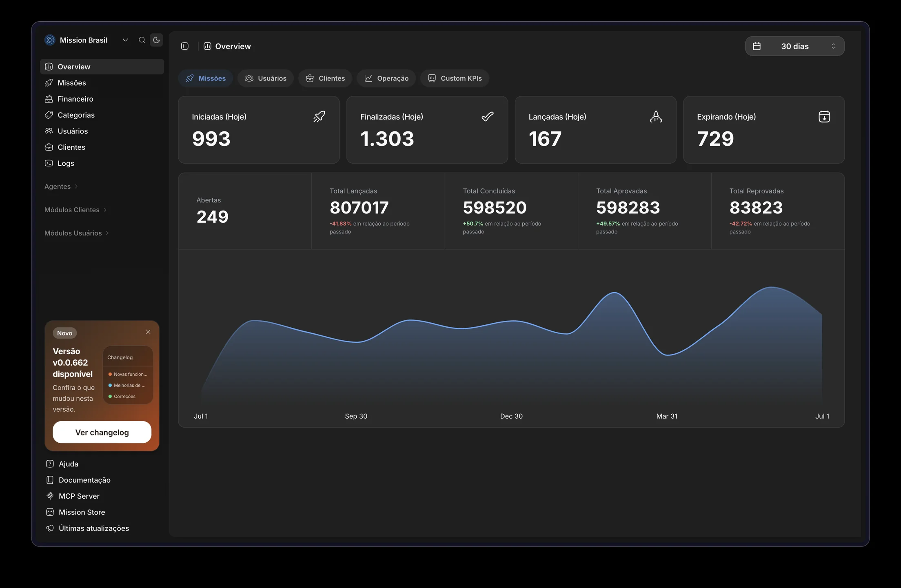Click the Ver changelog button
Viewport: 901px width, 588px height.
[x=102, y=432]
